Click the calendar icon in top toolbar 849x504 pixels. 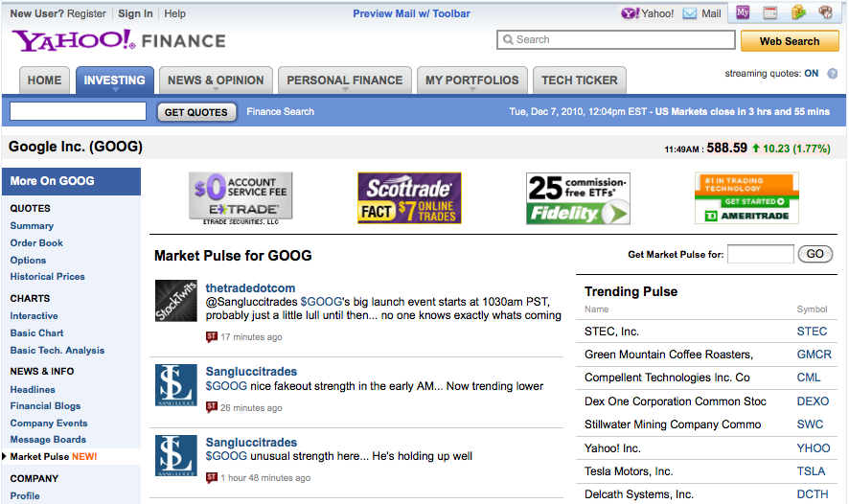coord(769,12)
